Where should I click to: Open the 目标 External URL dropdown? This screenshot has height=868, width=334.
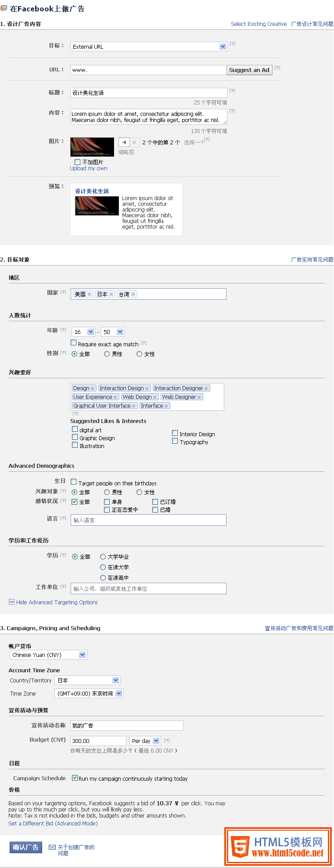(x=149, y=47)
